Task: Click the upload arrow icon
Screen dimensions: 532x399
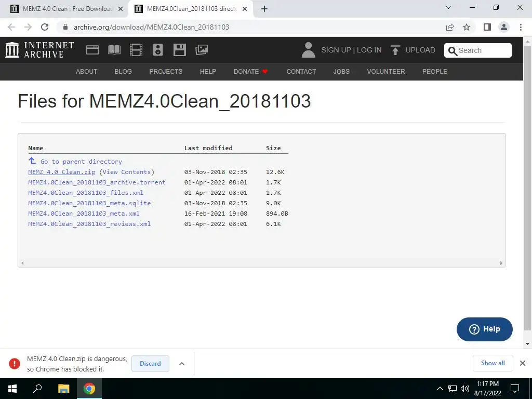Action: click(x=395, y=50)
